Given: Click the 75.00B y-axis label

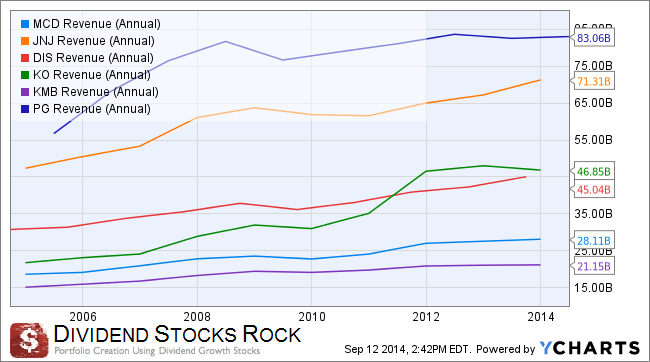Looking at the screenshot, I should pos(593,66).
